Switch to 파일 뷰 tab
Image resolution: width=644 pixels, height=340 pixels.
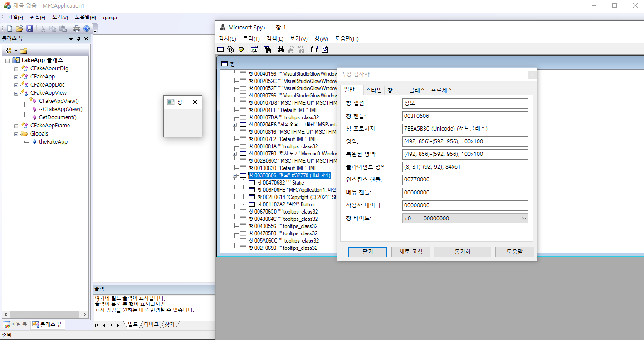coord(15,325)
